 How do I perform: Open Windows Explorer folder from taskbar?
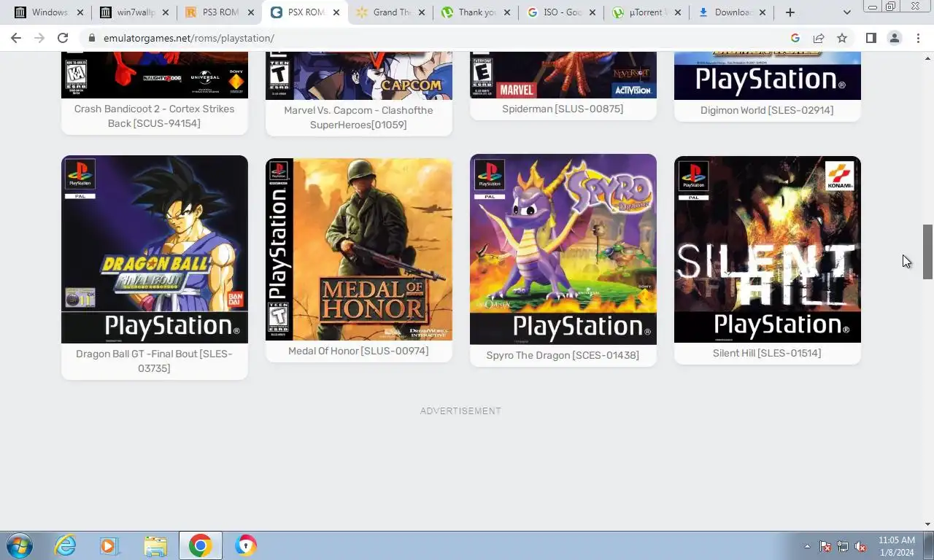click(155, 545)
